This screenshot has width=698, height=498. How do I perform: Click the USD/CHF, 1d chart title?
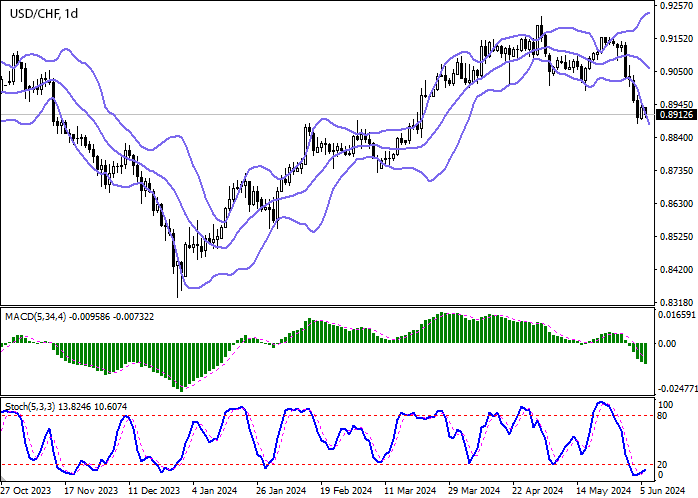pos(44,12)
